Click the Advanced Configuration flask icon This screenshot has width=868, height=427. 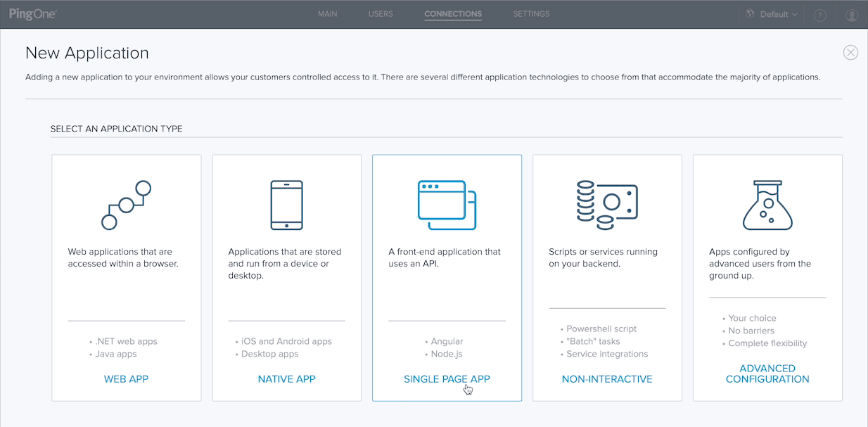(x=767, y=205)
